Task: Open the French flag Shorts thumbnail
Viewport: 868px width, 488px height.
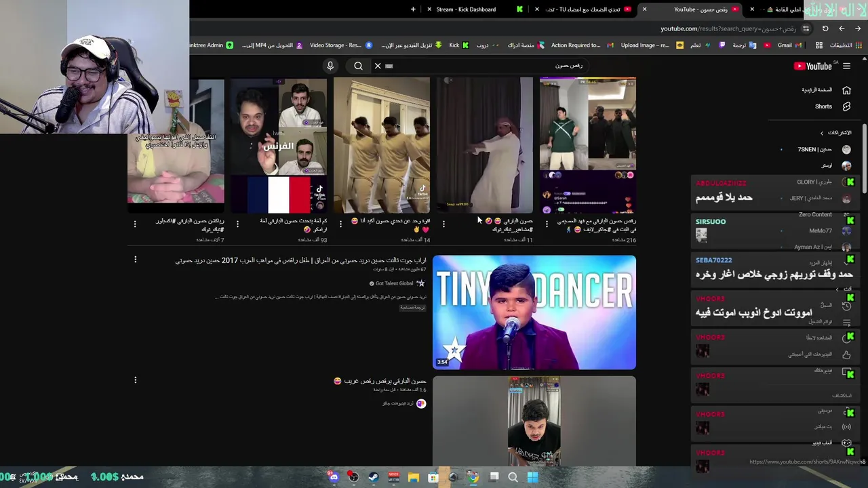Action: click(x=279, y=145)
